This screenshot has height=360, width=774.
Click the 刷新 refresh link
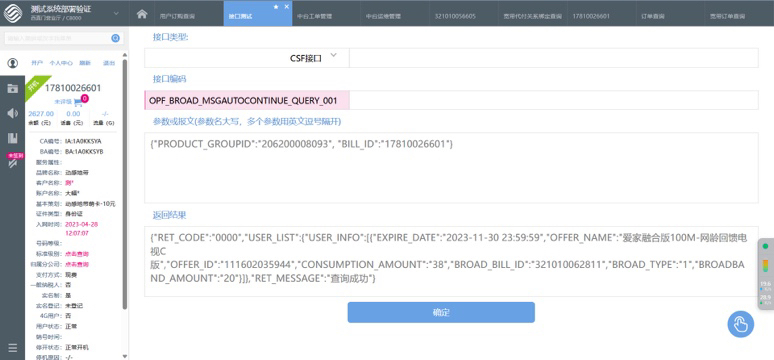85,63
